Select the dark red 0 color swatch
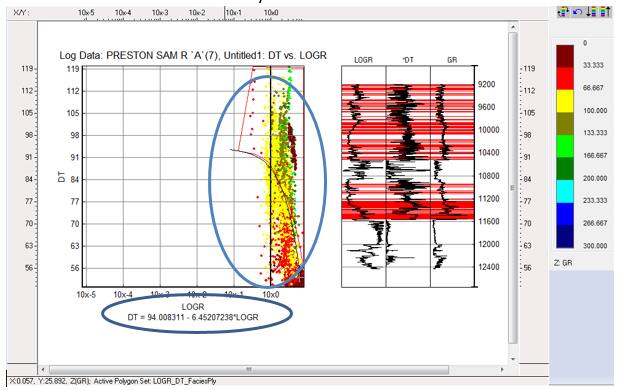 pyautogui.click(x=565, y=56)
